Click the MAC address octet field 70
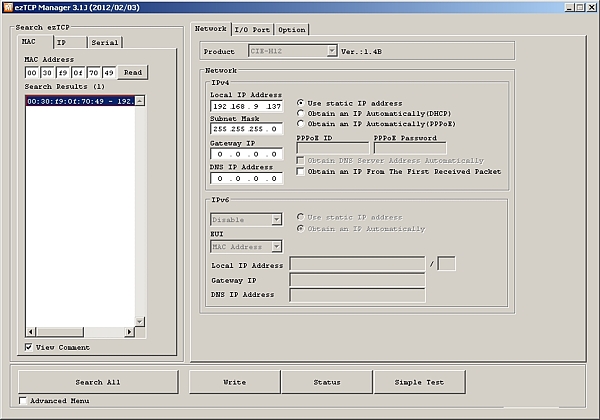The height and width of the screenshot is (420, 600). (94, 72)
